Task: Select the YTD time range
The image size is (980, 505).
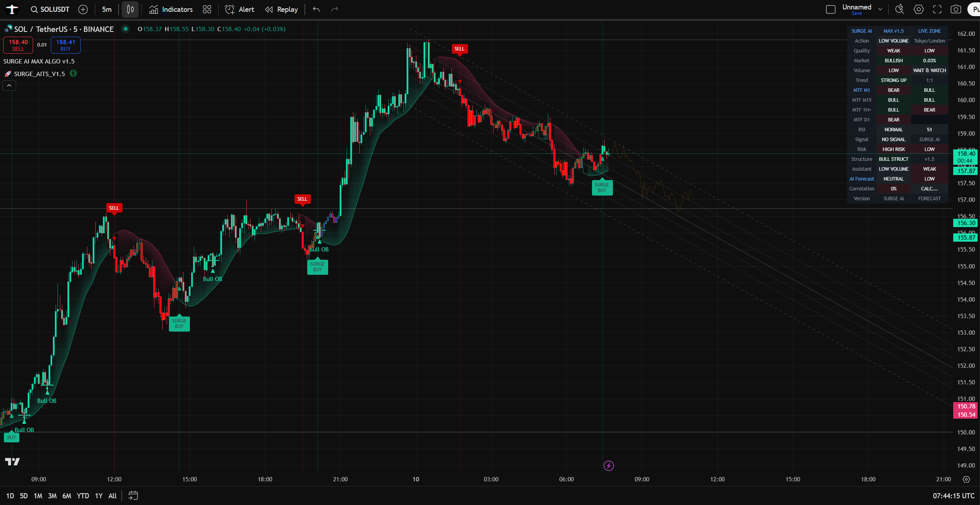Action: click(x=83, y=496)
